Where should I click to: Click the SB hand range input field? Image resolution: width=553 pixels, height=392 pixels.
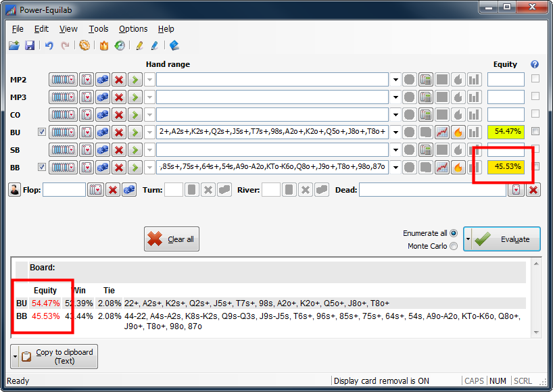272,150
